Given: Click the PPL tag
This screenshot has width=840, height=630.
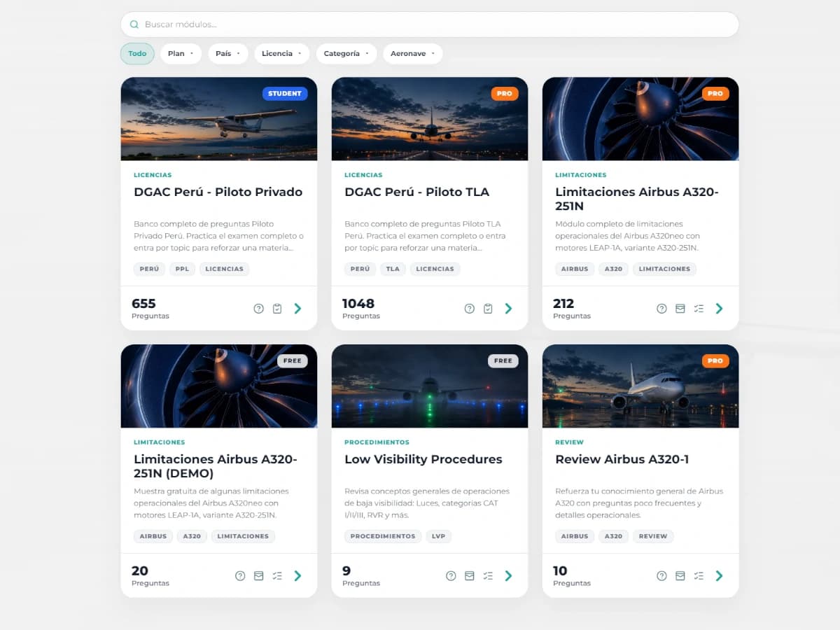Looking at the screenshot, I should point(182,269).
